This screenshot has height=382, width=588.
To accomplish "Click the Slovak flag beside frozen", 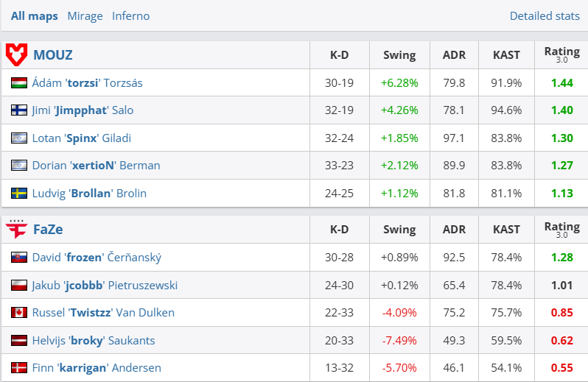I will [19, 258].
